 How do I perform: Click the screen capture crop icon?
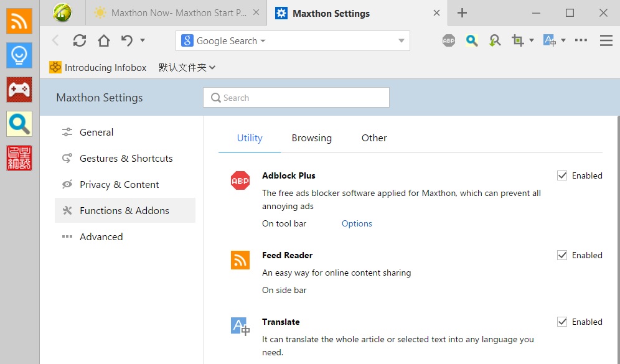click(x=517, y=40)
